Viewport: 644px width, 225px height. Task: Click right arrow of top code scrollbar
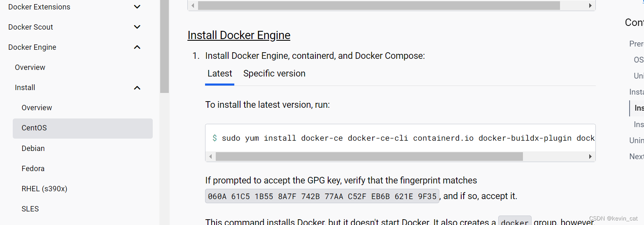click(590, 6)
